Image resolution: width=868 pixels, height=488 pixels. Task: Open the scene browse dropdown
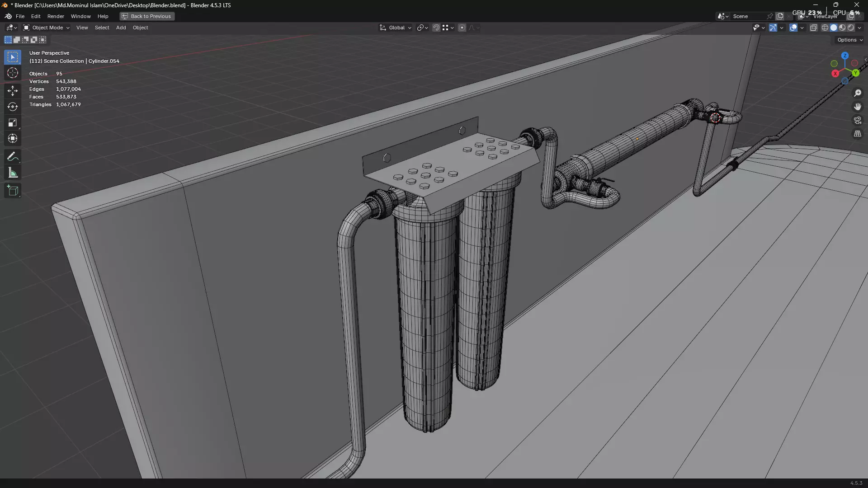tap(723, 16)
